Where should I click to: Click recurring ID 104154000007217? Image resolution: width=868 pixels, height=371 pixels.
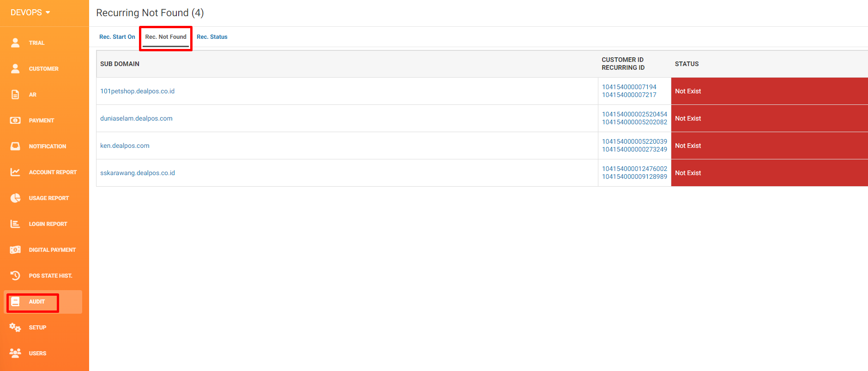click(629, 95)
